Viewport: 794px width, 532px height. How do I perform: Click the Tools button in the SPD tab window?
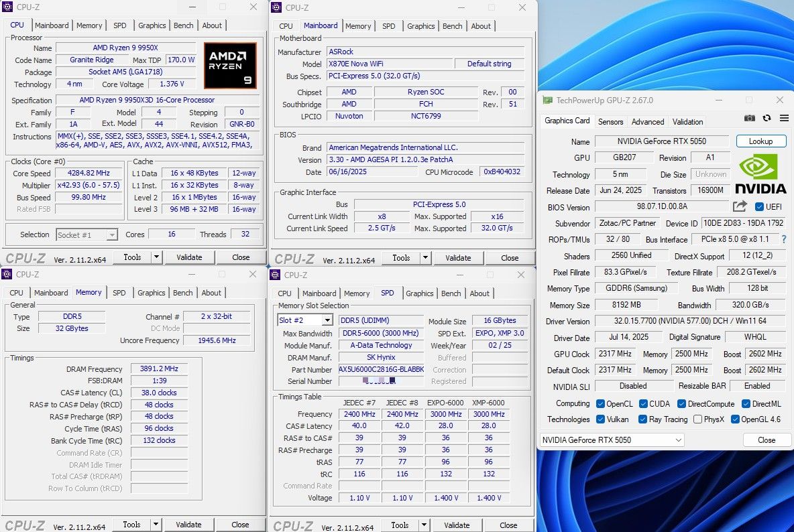pyautogui.click(x=400, y=525)
